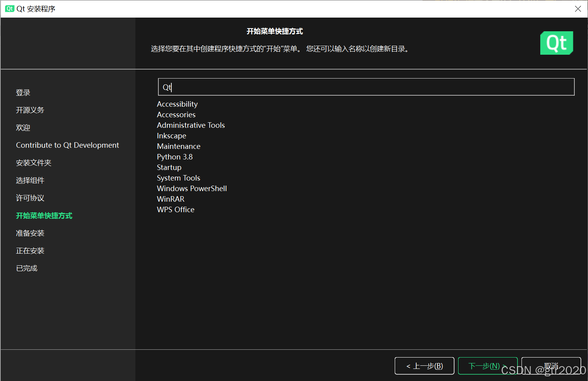Click the 欢迎 step in the sidebar
Viewport: 588px width, 381px height.
coord(23,128)
